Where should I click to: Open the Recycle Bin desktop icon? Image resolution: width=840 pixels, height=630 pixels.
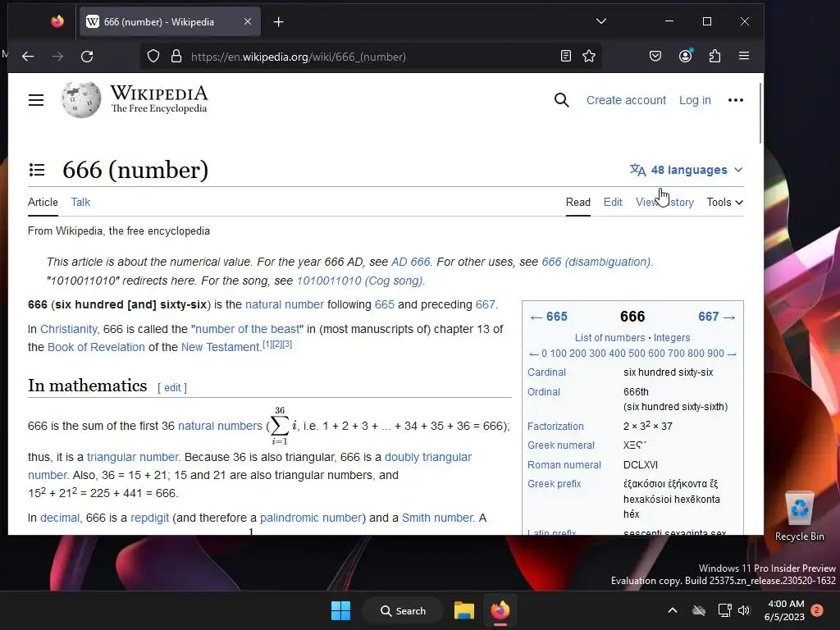800,517
